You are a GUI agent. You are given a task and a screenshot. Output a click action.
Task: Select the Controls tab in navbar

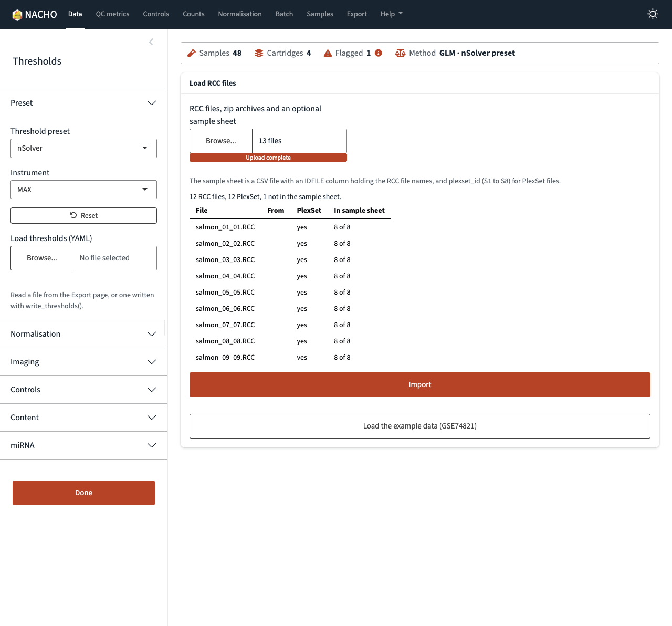point(156,14)
